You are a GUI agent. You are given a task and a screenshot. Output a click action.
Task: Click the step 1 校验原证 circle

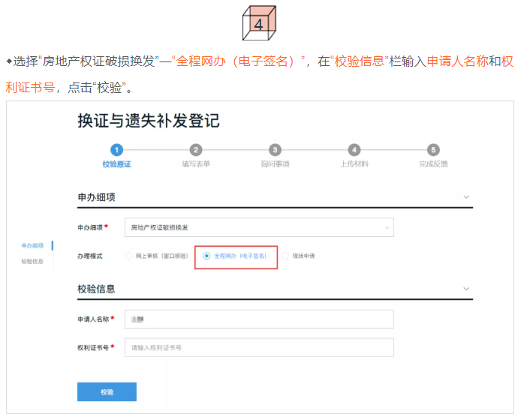point(116,150)
